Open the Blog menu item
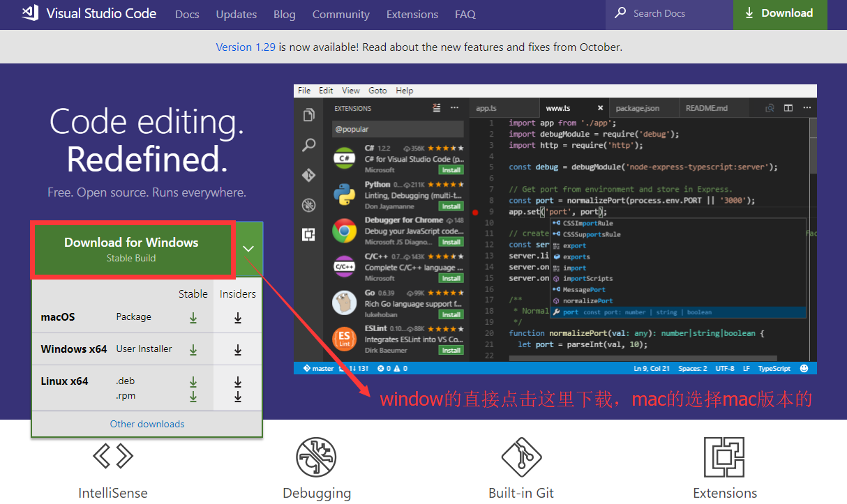Image resolution: width=847 pixels, height=504 pixels. point(285,14)
